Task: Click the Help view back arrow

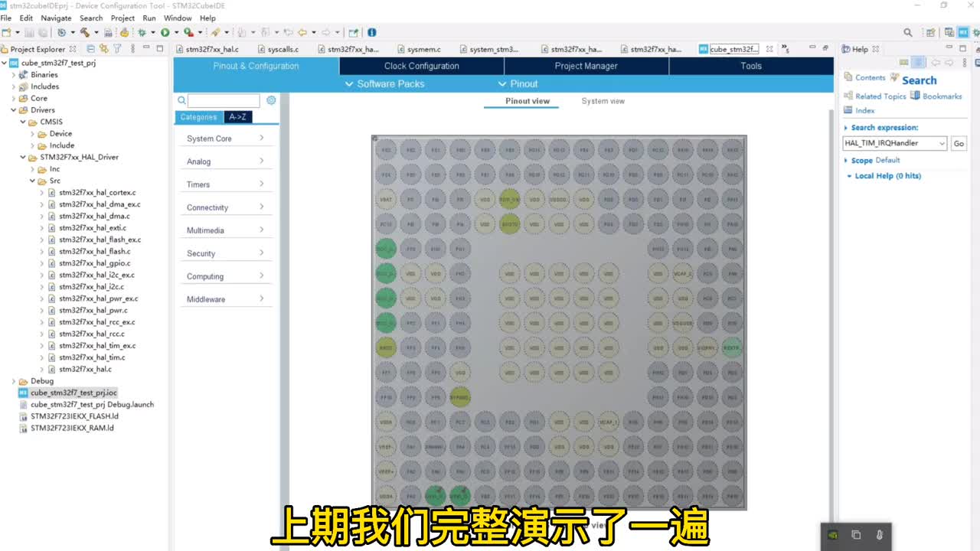Action: coord(936,63)
